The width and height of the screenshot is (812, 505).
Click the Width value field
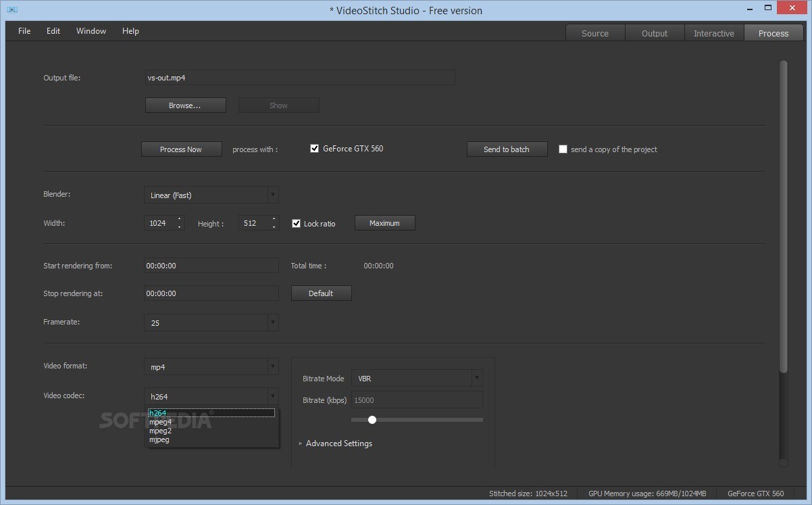(159, 223)
